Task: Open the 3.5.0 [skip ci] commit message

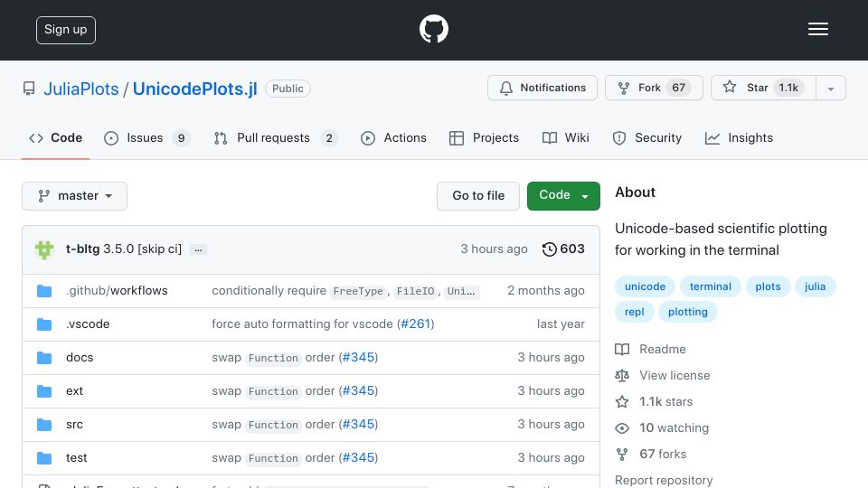Action: 142,249
